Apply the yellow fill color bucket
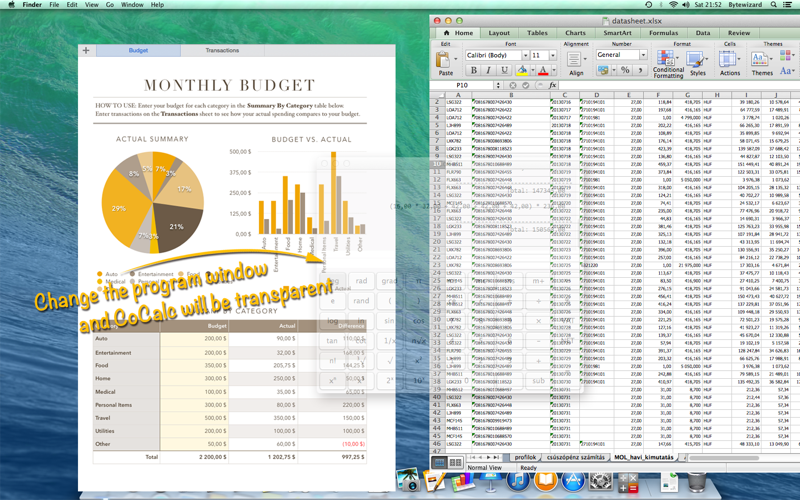Image resolution: width=800 pixels, height=500 pixels. (522, 70)
